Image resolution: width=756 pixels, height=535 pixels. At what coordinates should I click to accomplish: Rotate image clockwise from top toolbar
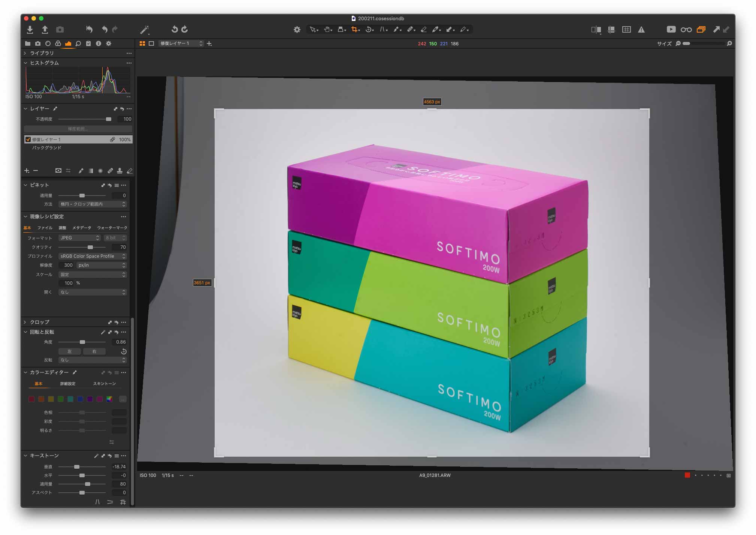click(x=185, y=29)
